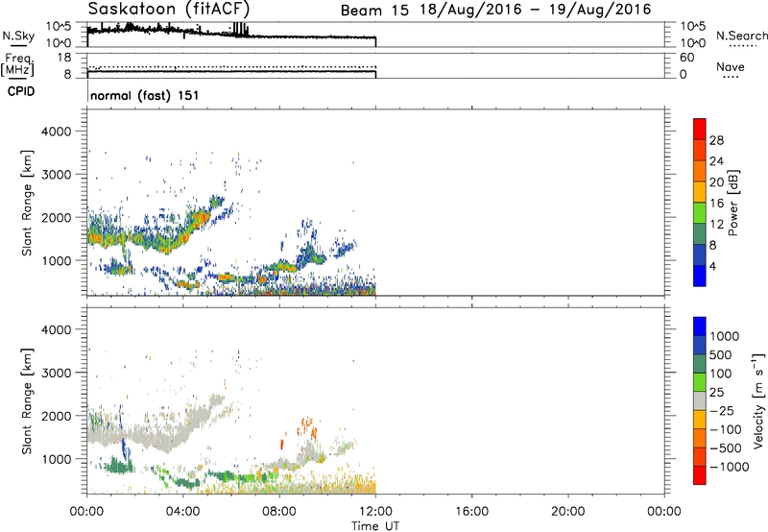Click the velocity panel 'Slant Range [km]' label
This screenshot has width=768, height=532.
27,401
